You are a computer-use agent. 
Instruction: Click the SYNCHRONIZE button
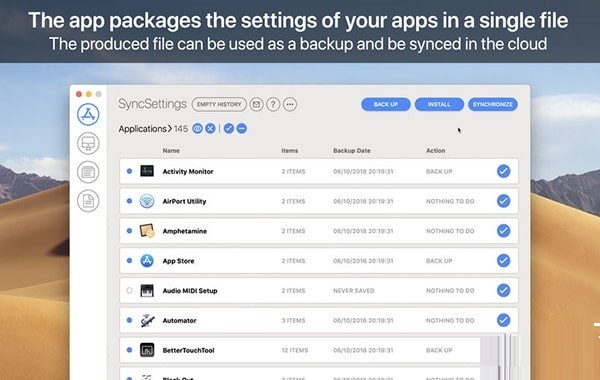coord(493,104)
